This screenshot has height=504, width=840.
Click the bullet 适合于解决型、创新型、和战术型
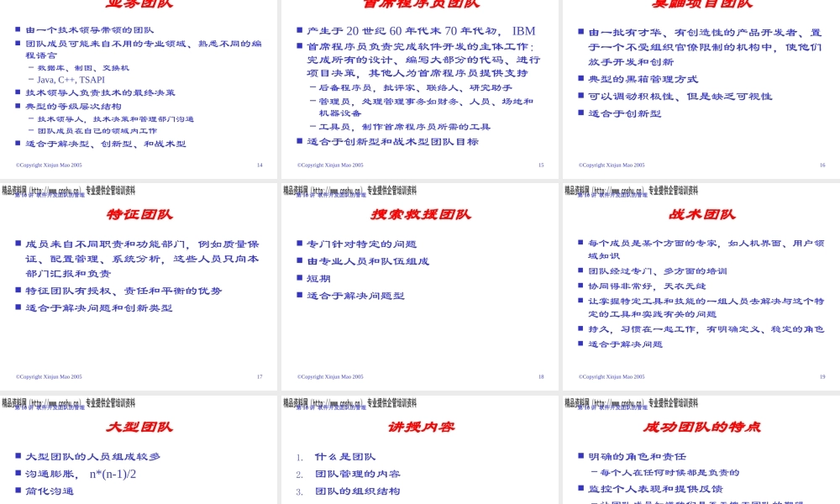tap(106, 144)
